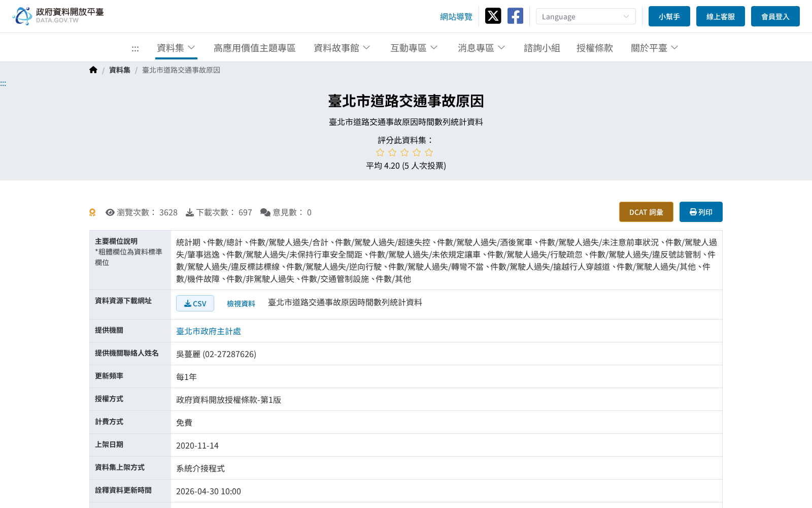The height and width of the screenshot is (508, 812).
Task: Open 授權條款 menu item
Action: click(x=595, y=48)
